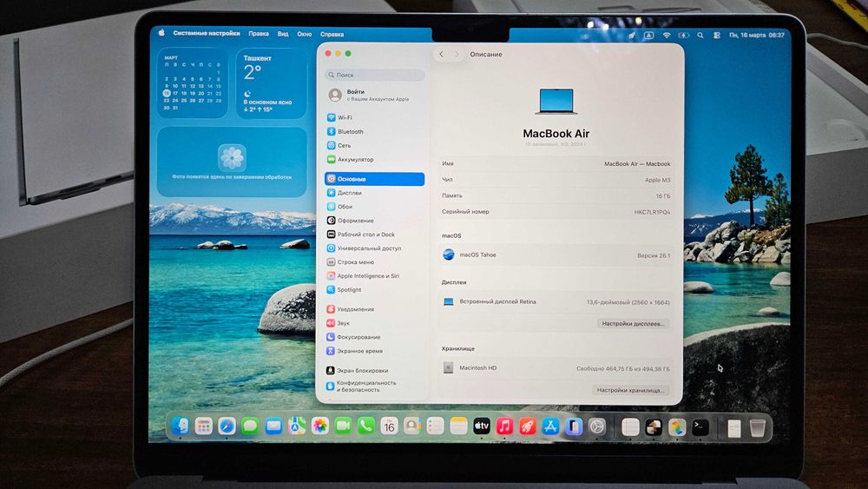The width and height of the screenshot is (868, 489).
Task: Launch Apple TV from the Dock
Action: [482, 426]
